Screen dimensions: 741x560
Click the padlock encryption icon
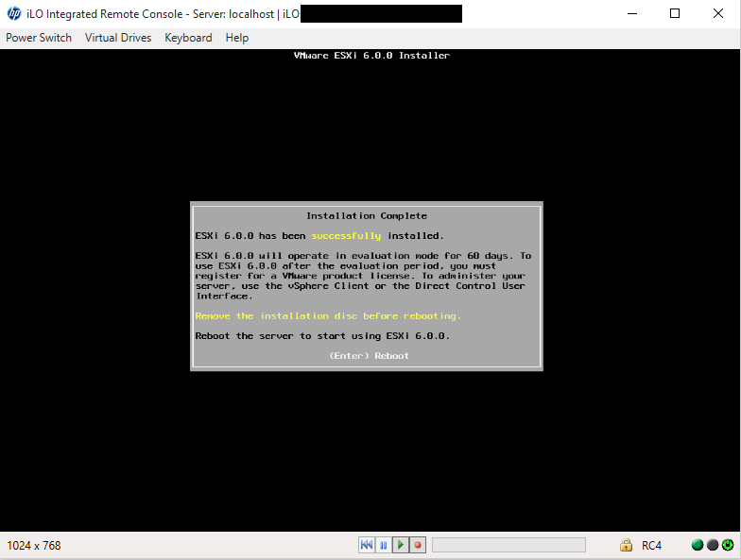click(626, 545)
